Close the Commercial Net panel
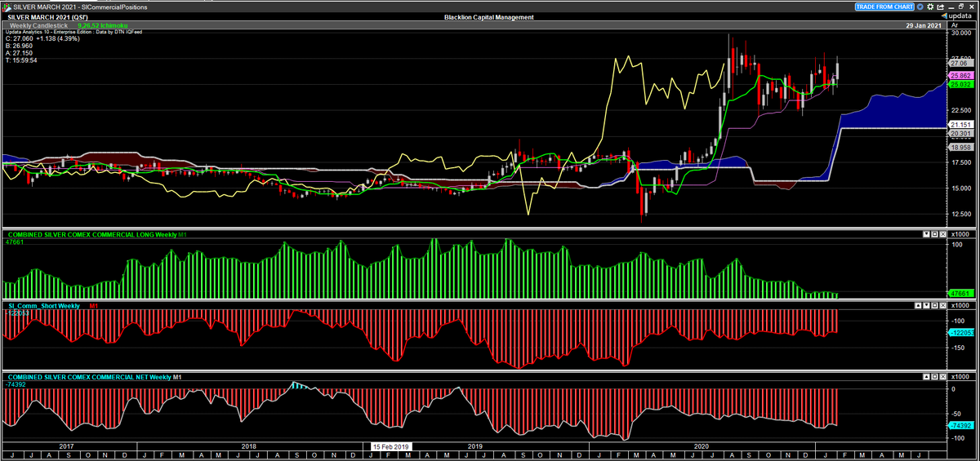 (x=942, y=377)
